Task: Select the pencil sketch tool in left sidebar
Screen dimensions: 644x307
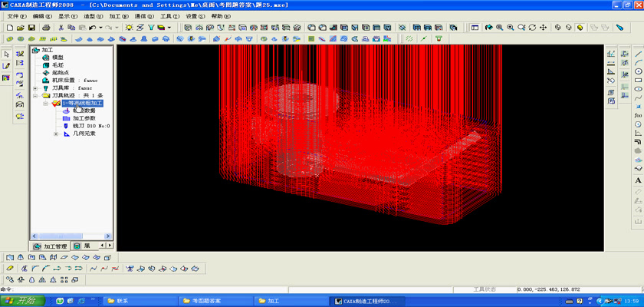Action: click(x=6, y=66)
